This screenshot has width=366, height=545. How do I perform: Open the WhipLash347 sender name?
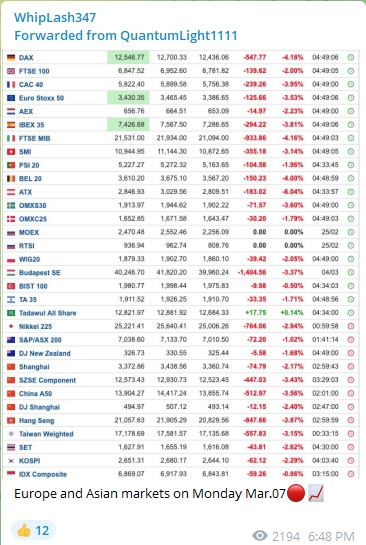55,17
